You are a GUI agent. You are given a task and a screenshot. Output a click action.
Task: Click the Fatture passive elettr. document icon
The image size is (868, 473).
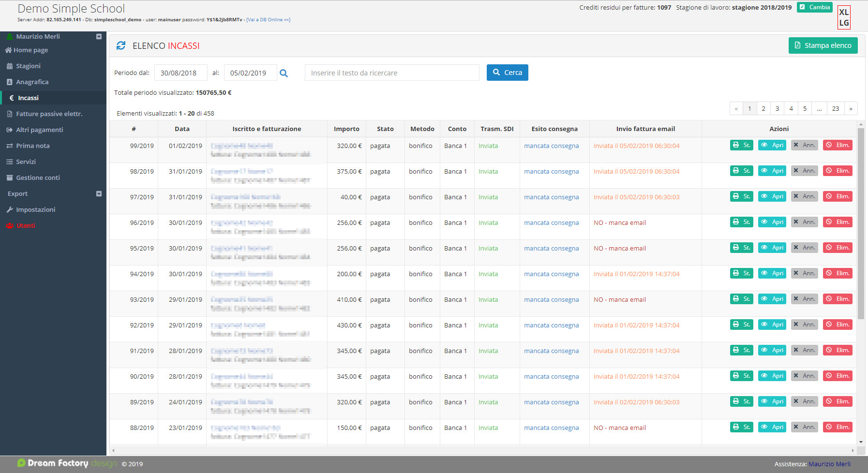point(9,114)
